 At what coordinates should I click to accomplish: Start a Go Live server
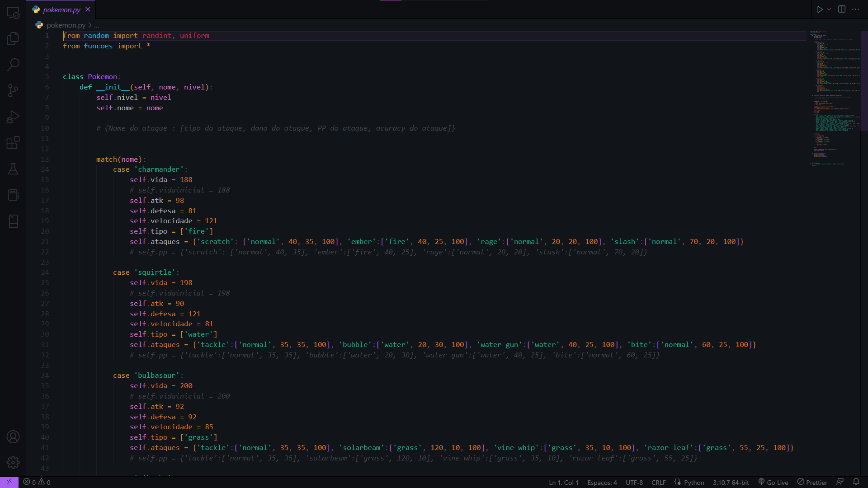(773, 482)
